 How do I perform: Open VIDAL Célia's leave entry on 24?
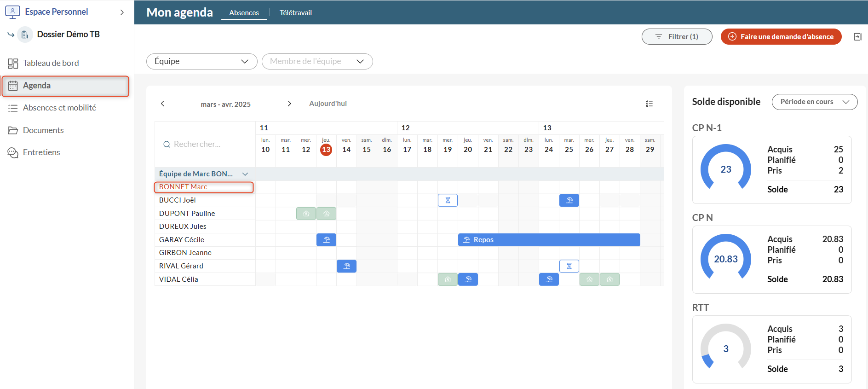tap(549, 279)
